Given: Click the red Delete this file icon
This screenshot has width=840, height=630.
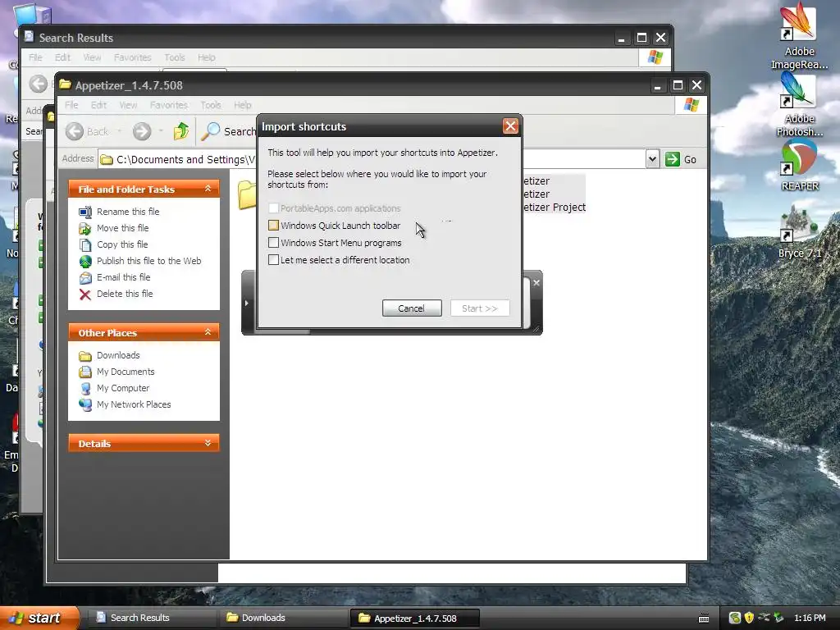Looking at the screenshot, I should pos(85,294).
